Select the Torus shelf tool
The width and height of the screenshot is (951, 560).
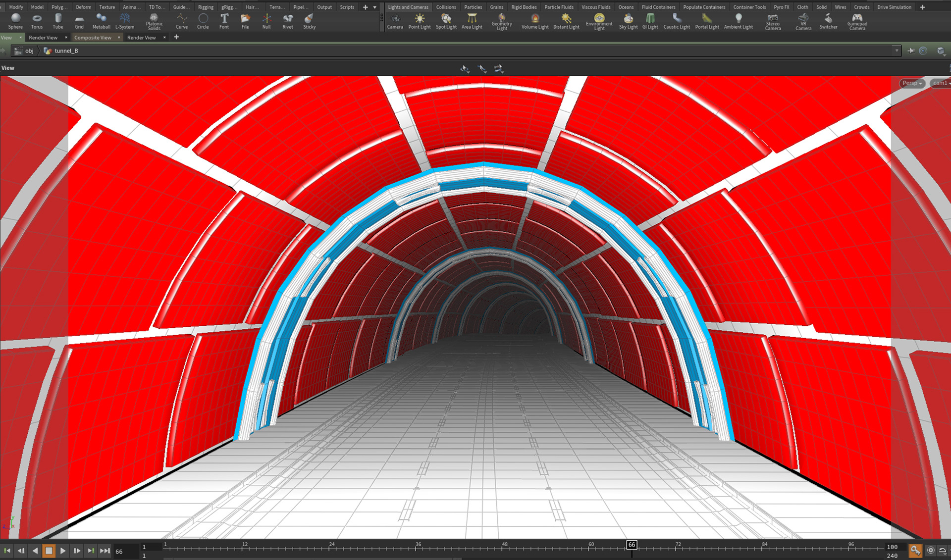37,21
